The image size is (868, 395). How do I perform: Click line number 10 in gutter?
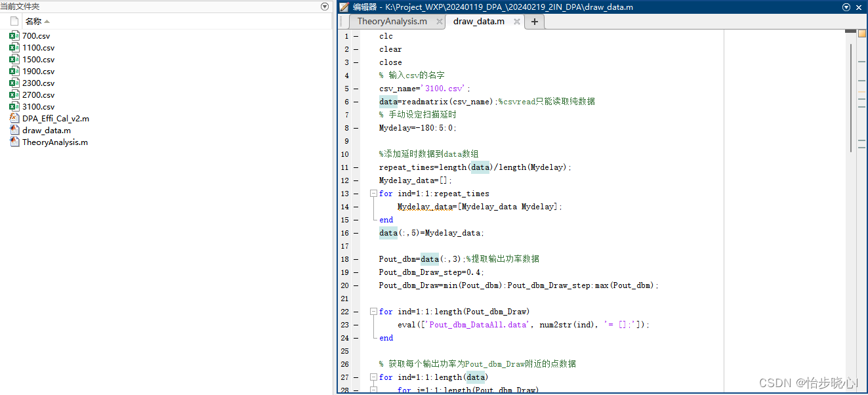point(344,154)
